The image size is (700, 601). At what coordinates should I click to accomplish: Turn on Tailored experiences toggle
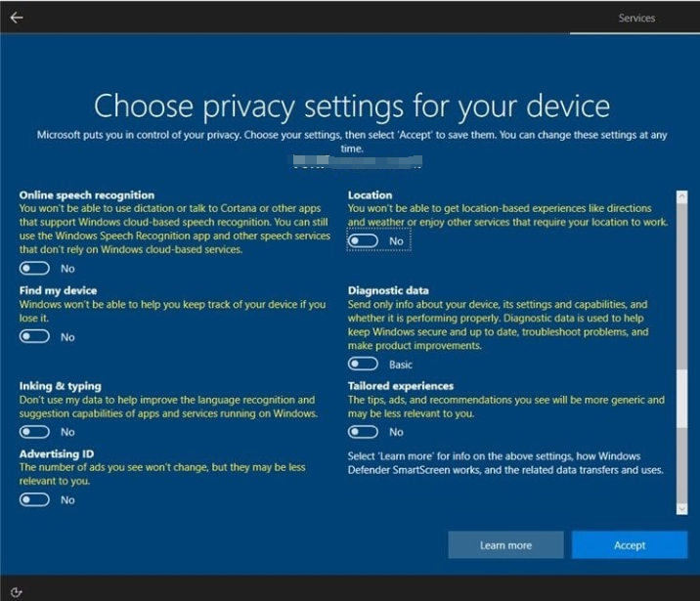363,432
